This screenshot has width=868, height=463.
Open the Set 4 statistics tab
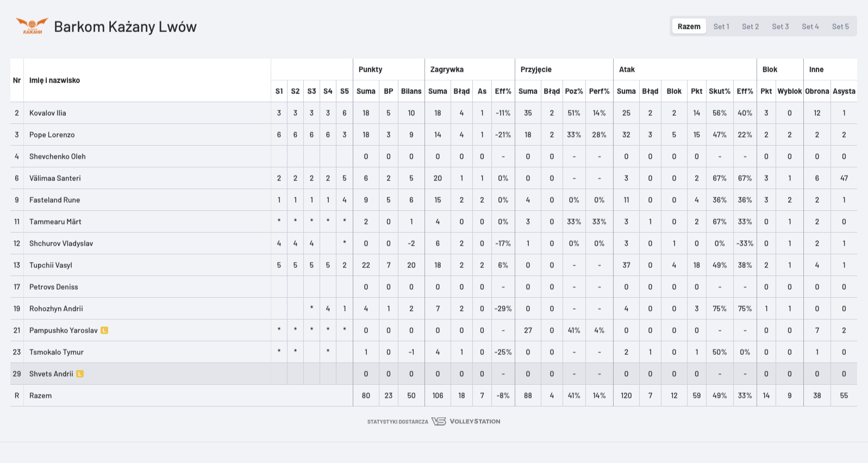tap(810, 26)
